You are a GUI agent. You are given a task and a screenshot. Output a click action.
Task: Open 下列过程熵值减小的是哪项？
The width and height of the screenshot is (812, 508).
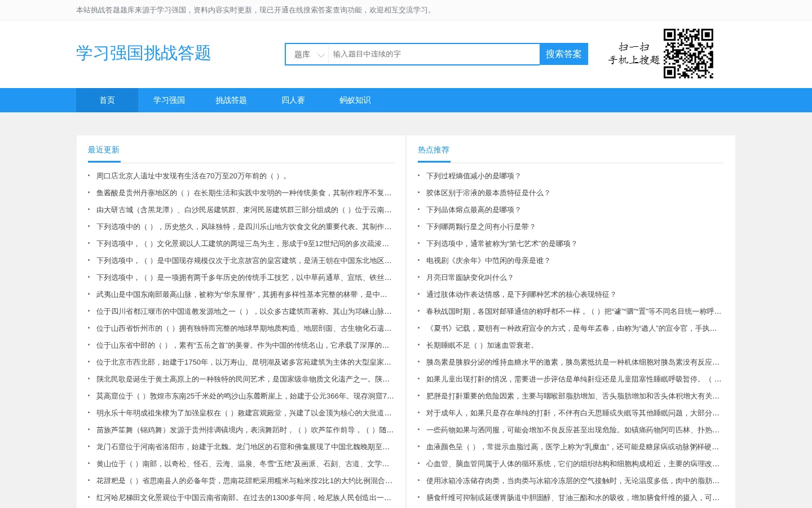474,176
